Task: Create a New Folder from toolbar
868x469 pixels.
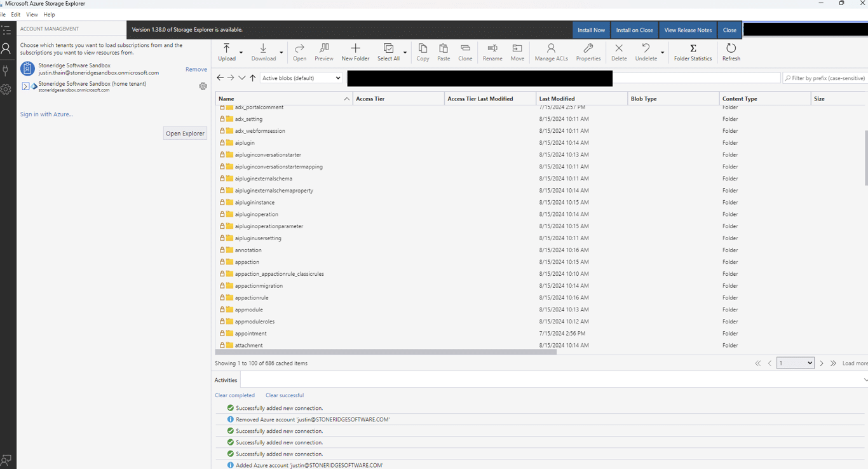Action: (355, 52)
